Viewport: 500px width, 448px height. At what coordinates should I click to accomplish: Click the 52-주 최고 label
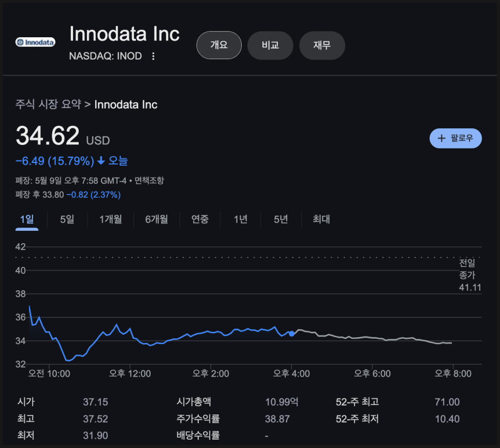[x=357, y=402]
